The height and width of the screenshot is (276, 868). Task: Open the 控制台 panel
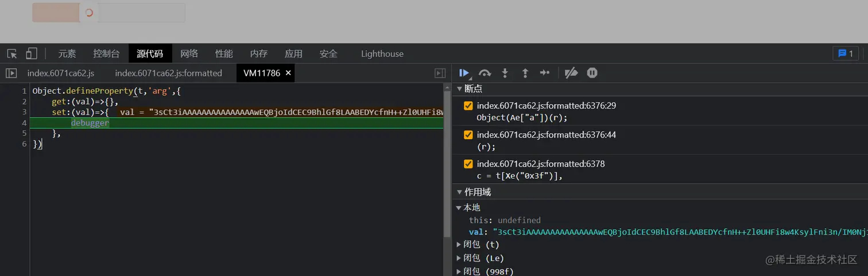107,53
